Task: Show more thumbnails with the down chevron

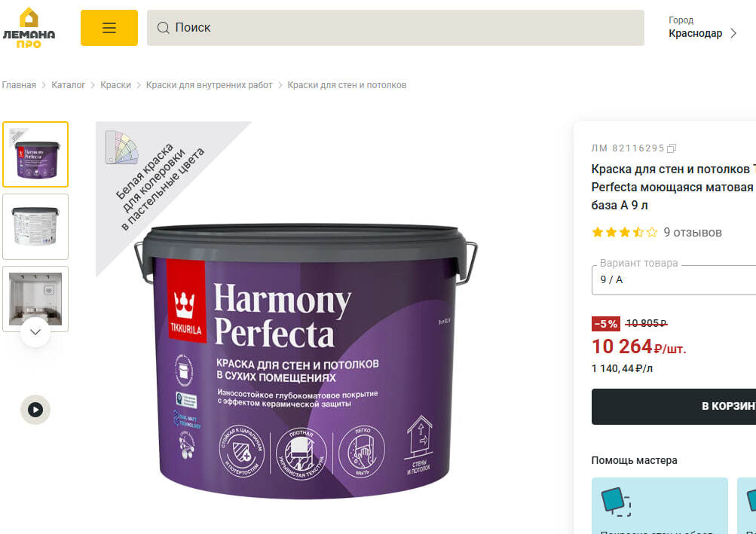Action: [35, 332]
